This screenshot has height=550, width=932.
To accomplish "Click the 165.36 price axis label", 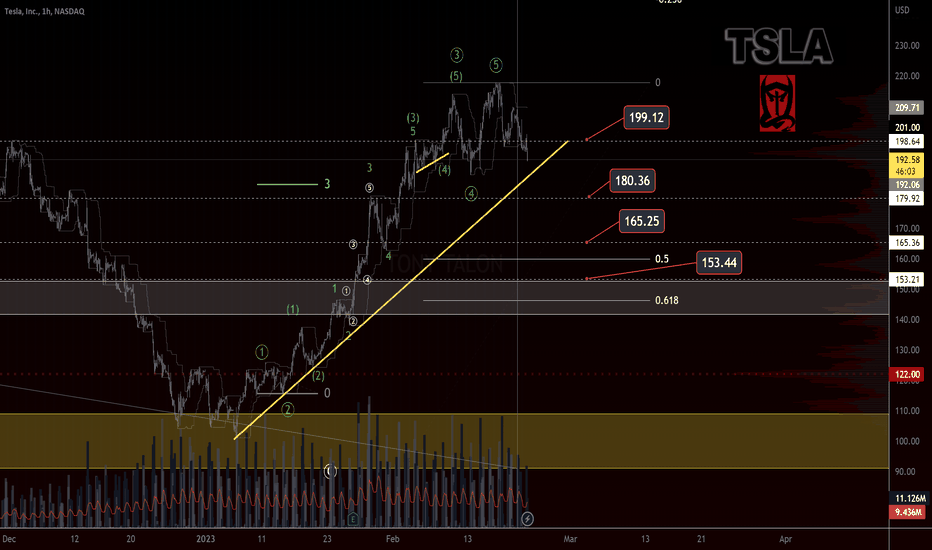I will (907, 243).
